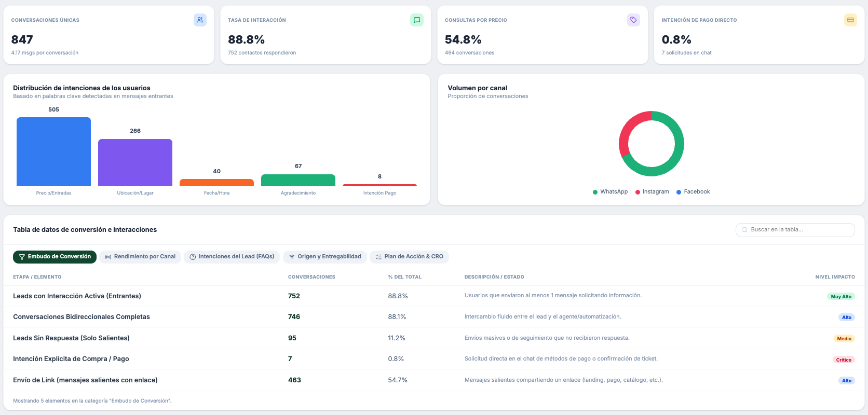Click the Nivel Impacto column header
Viewport: 868px width, 415px height.
pyautogui.click(x=835, y=277)
